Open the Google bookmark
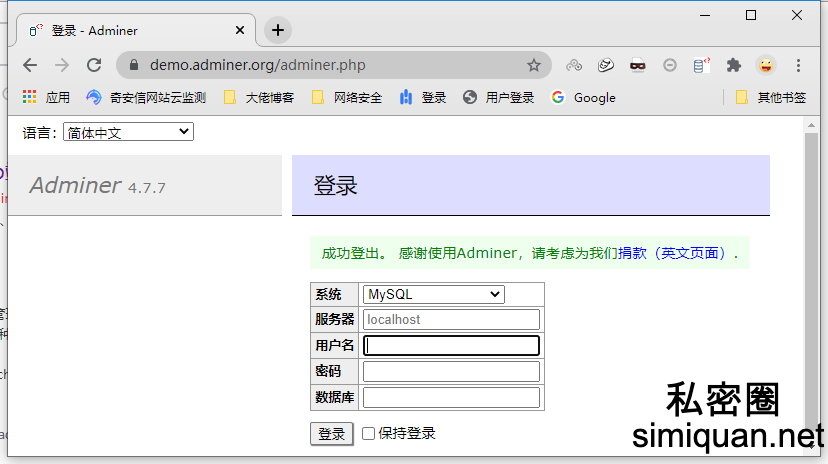 pos(583,98)
